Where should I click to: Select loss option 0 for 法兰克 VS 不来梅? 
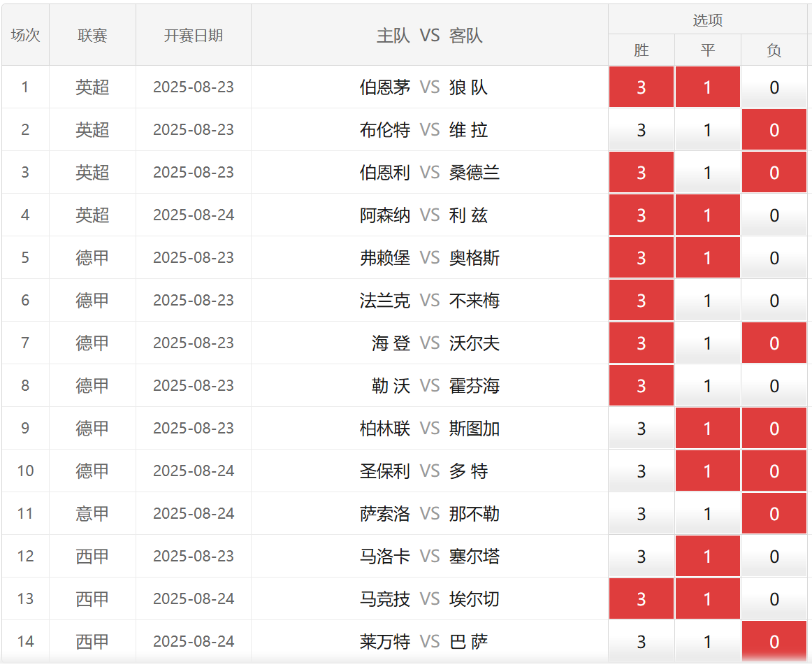[x=774, y=300]
